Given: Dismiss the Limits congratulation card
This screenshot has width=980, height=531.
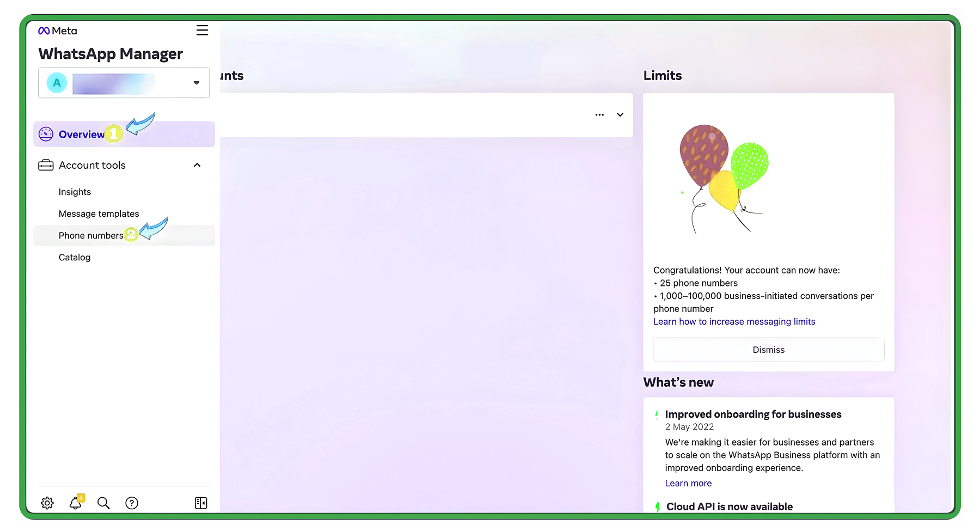Looking at the screenshot, I should click(768, 350).
